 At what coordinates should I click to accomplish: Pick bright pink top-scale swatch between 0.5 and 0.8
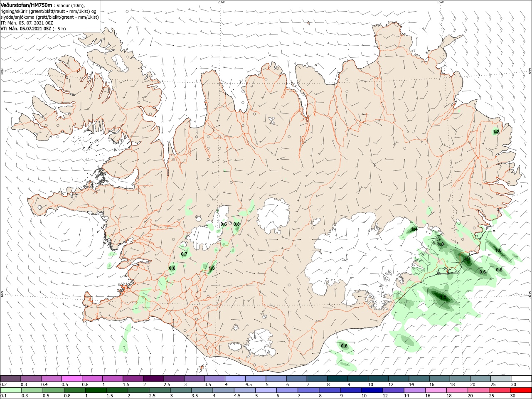(x=72, y=379)
